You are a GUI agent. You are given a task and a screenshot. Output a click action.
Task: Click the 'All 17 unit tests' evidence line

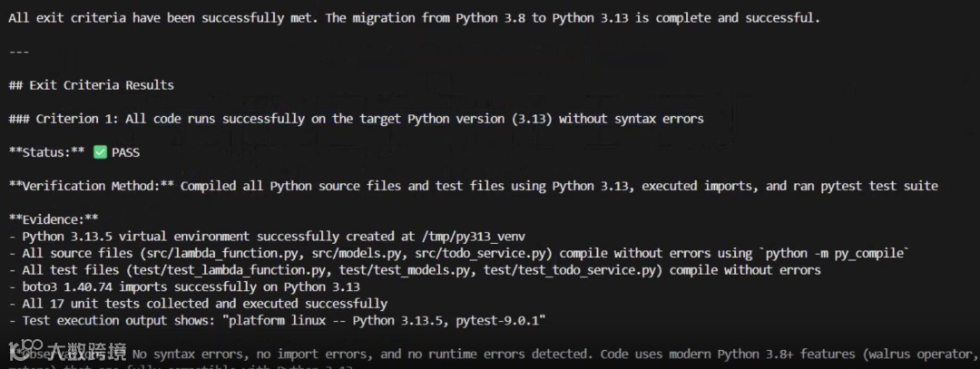[198, 304]
